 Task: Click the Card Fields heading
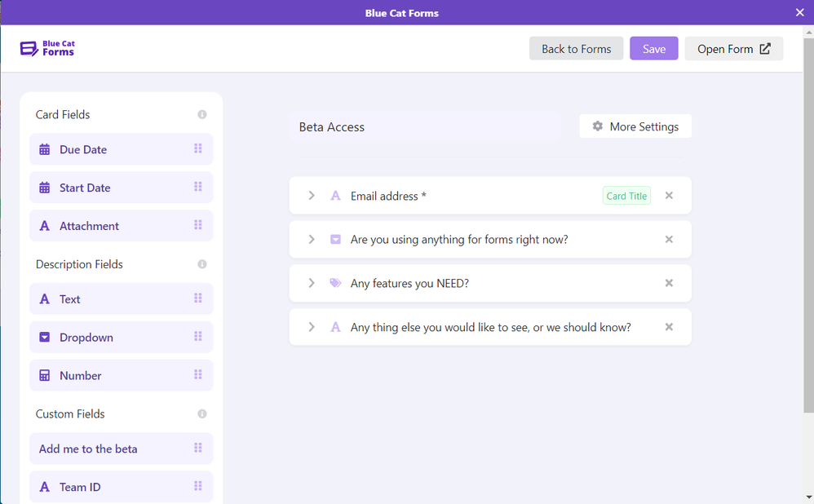click(x=63, y=115)
